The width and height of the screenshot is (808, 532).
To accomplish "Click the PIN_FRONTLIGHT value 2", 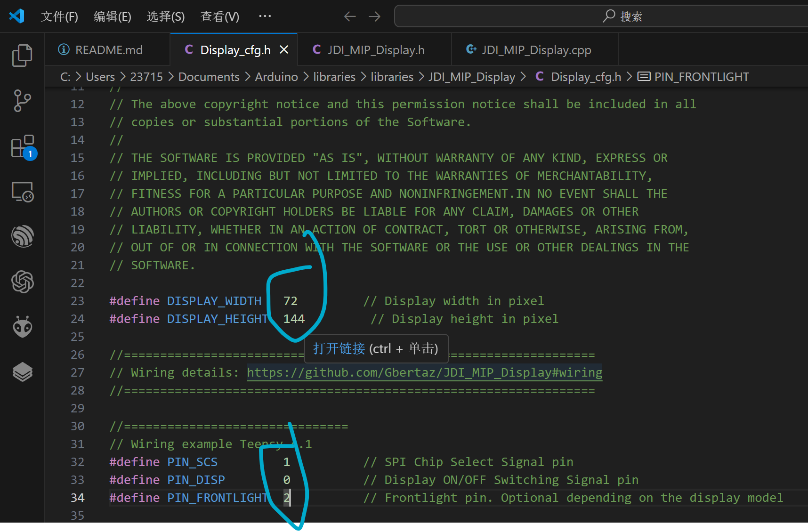I will coord(287,498).
